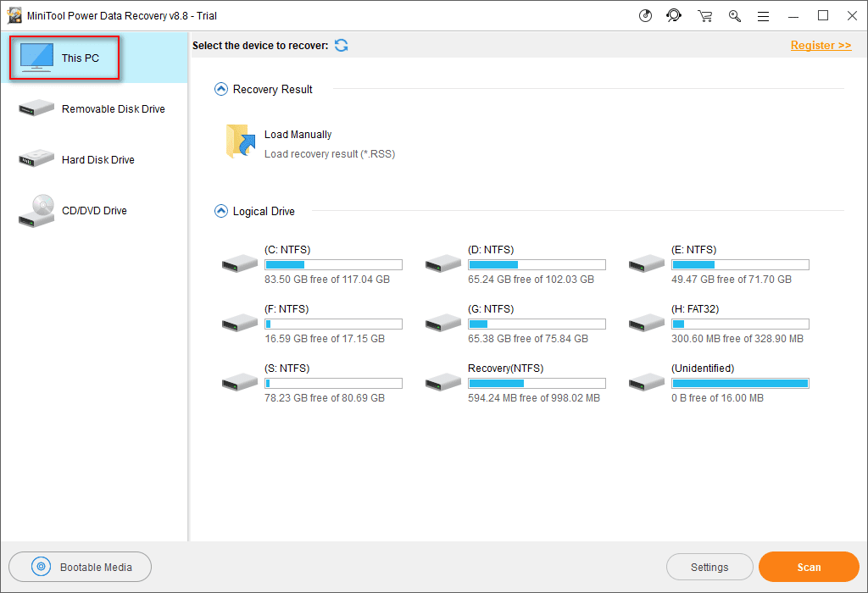Viewport: 868px width, 593px height.
Task: Click the G: drive usage bar
Action: click(537, 324)
